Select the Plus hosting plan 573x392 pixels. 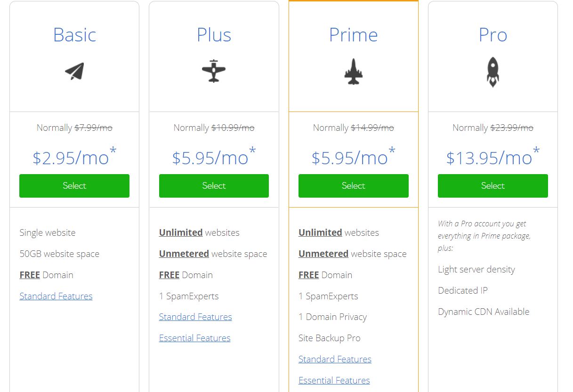(214, 186)
